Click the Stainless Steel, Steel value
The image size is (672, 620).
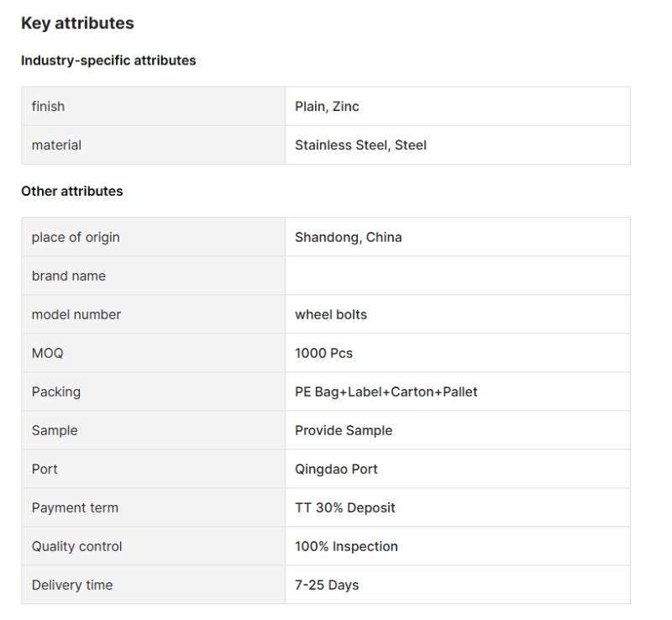[x=360, y=145]
